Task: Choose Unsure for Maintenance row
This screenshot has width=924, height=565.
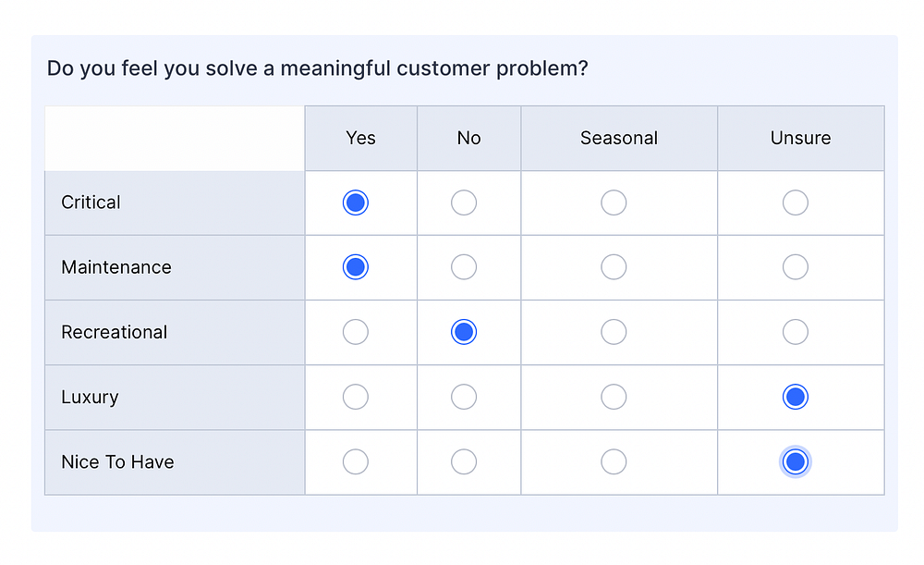Action: pyautogui.click(x=796, y=267)
